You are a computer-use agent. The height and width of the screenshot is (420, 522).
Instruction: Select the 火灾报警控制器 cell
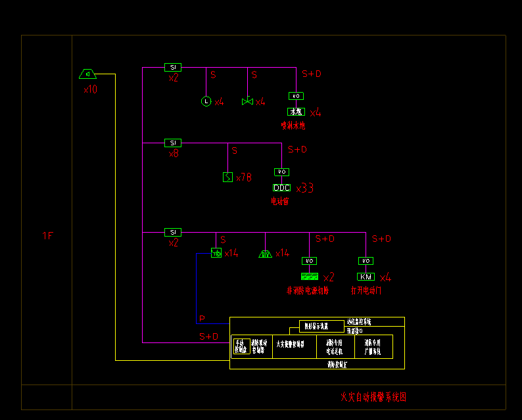pyautogui.click(x=295, y=346)
